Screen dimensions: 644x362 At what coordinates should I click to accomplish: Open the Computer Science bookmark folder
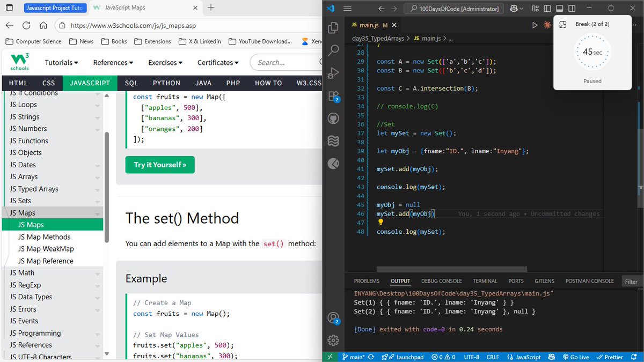tap(33, 41)
